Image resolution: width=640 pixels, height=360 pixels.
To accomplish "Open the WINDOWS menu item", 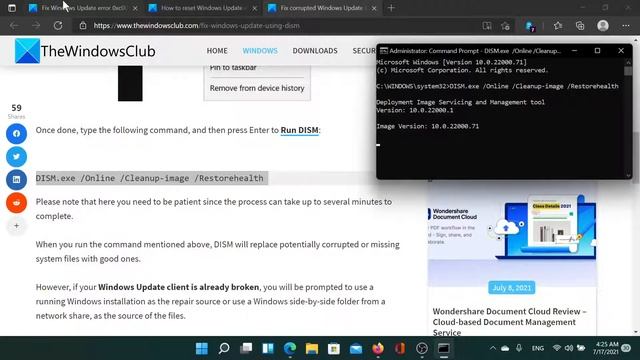I will [x=260, y=51].
